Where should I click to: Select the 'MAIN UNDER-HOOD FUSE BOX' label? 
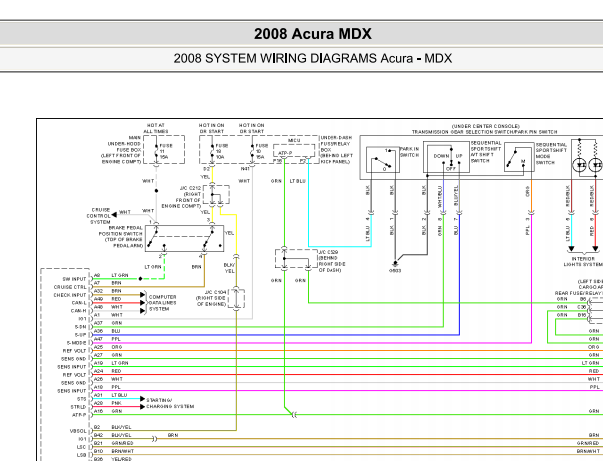click(122, 150)
